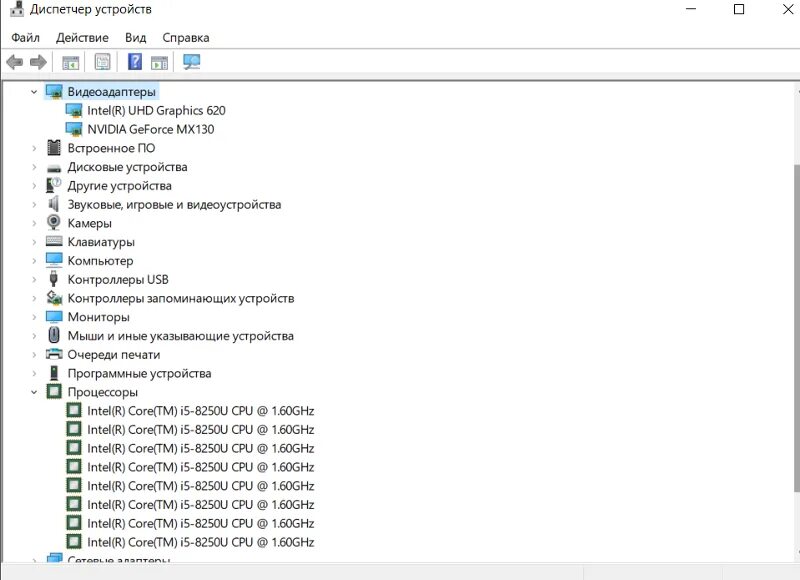This screenshot has width=800, height=580.
Task: Click the mouse icon for pointing devices
Action: tap(54, 335)
